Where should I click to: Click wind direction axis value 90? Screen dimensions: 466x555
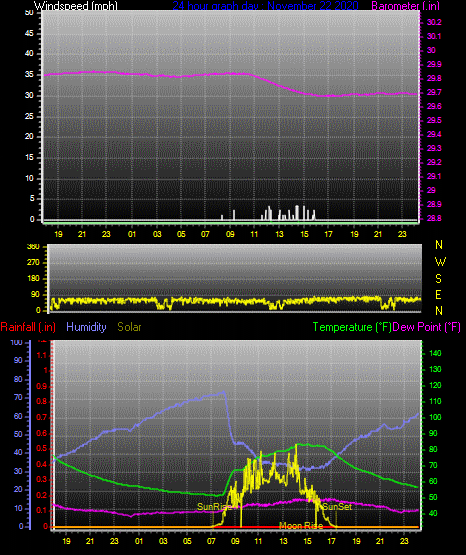click(x=35, y=294)
